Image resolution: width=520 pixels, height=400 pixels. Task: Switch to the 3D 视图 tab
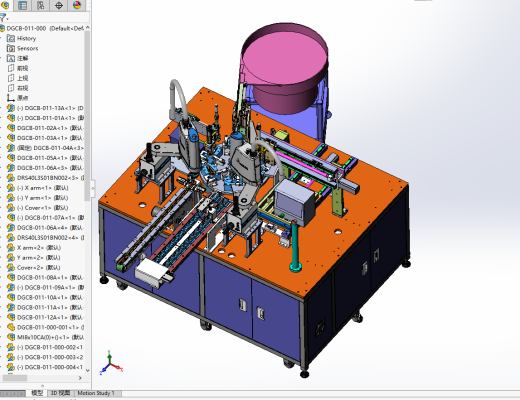point(60,393)
